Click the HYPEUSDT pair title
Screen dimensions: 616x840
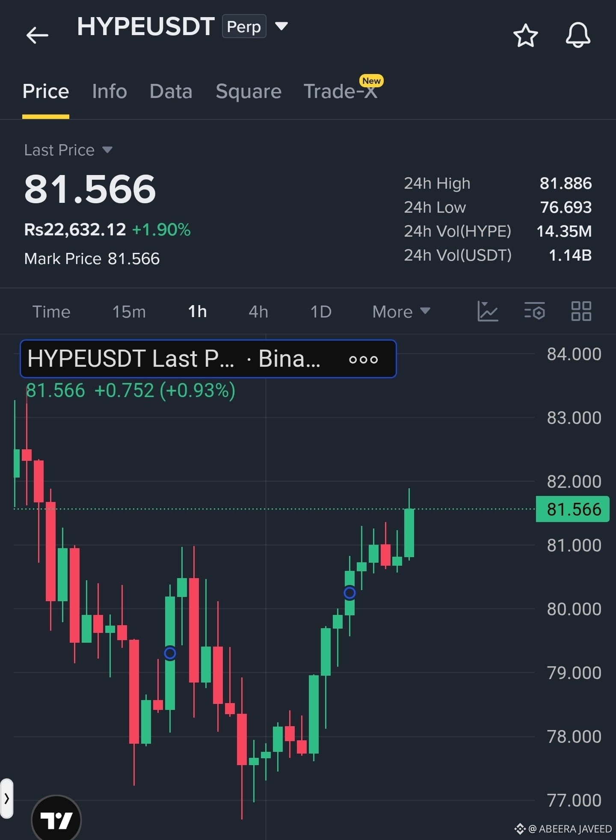pyautogui.click(x=146, y=27)
